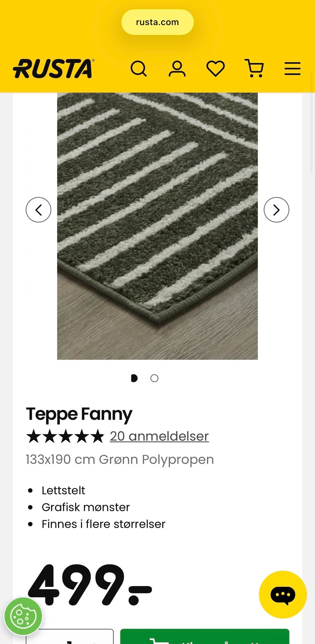Image resolution: width=315 pixels, height=644 pixels.
Task: Click the Teppe Fanny product title
Action: coord(79,414)
